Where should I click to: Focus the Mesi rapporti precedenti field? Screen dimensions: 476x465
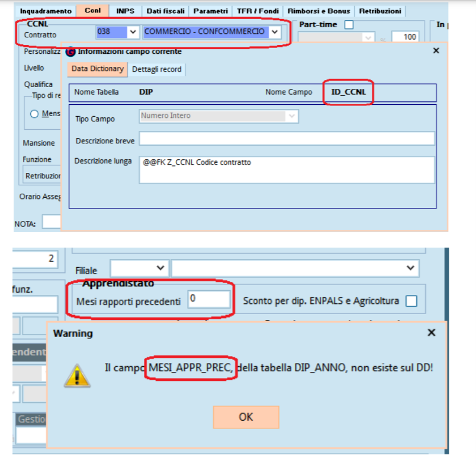(209, 299)
